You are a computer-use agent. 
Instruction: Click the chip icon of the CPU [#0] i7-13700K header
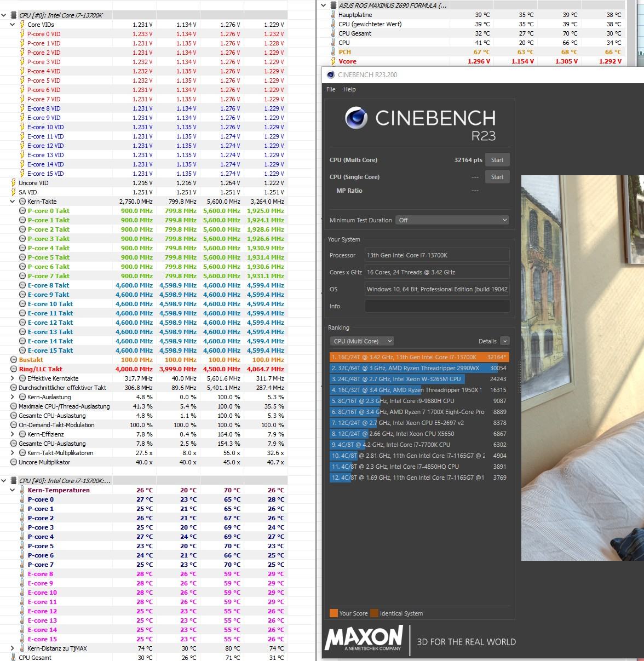point(14,15)
